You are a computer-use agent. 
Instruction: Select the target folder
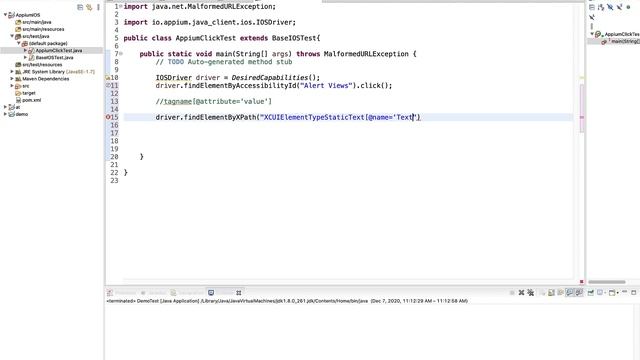(29, 93)
